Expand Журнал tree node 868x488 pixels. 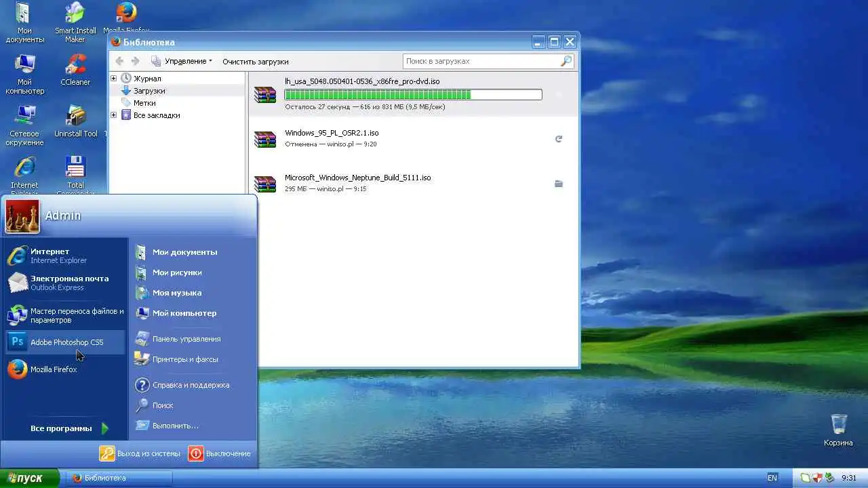coord(114,79)
